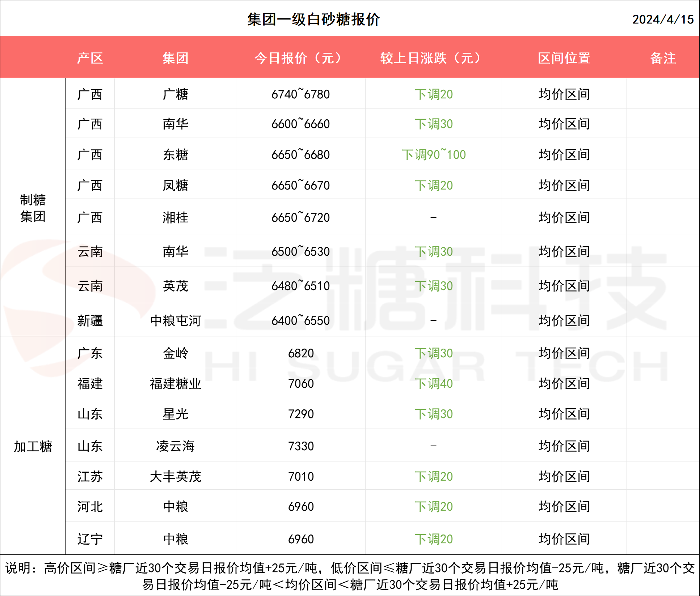Click the 备注 column header
The image size is (700, 596).
point(663,58)
